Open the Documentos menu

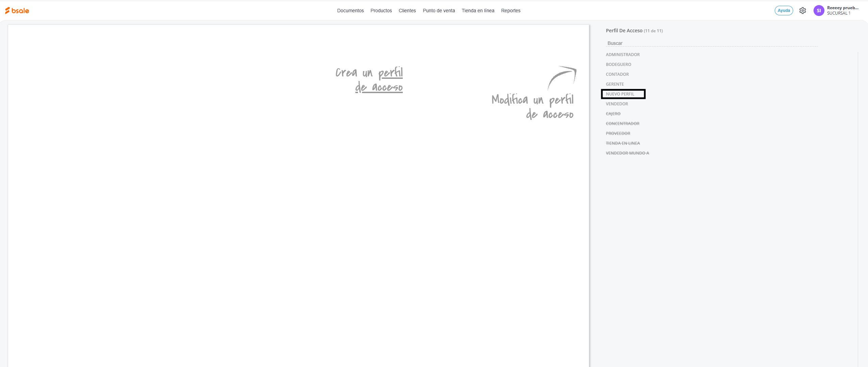click(350, 11)
